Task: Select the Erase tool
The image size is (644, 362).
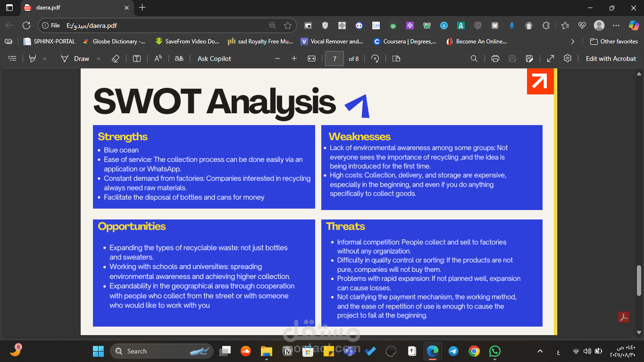Action: 116,59
